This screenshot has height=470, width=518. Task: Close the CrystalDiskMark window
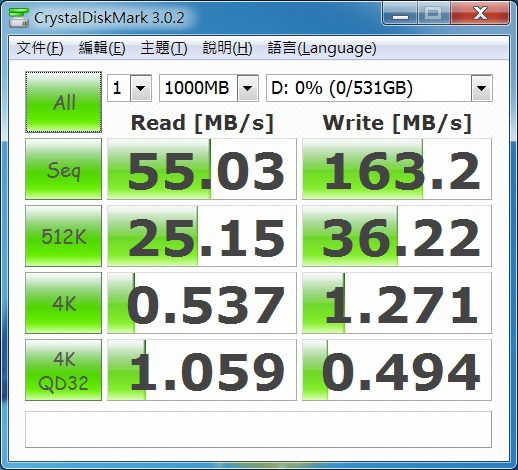point(480,14)
